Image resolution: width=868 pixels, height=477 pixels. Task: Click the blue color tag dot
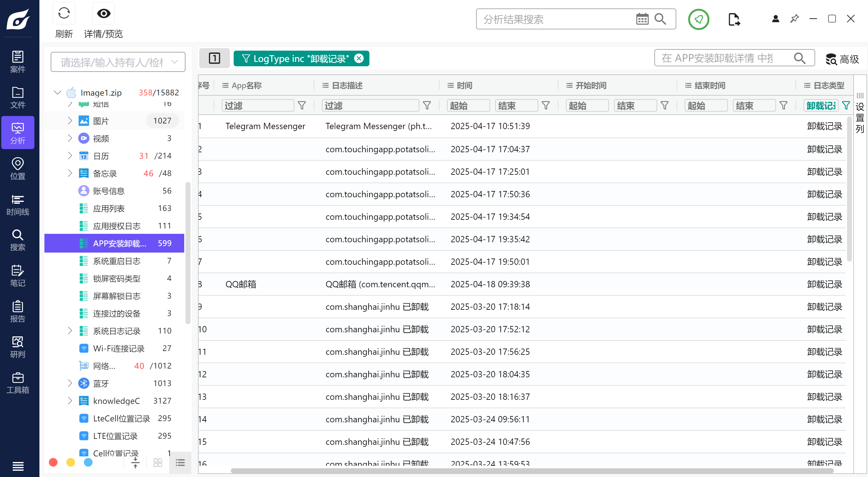tap(88, 463)
